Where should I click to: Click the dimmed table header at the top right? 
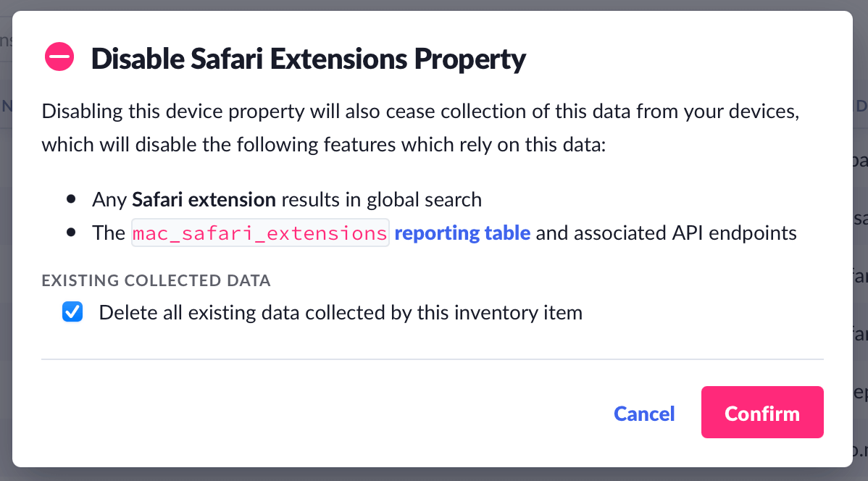coord(861,107)
